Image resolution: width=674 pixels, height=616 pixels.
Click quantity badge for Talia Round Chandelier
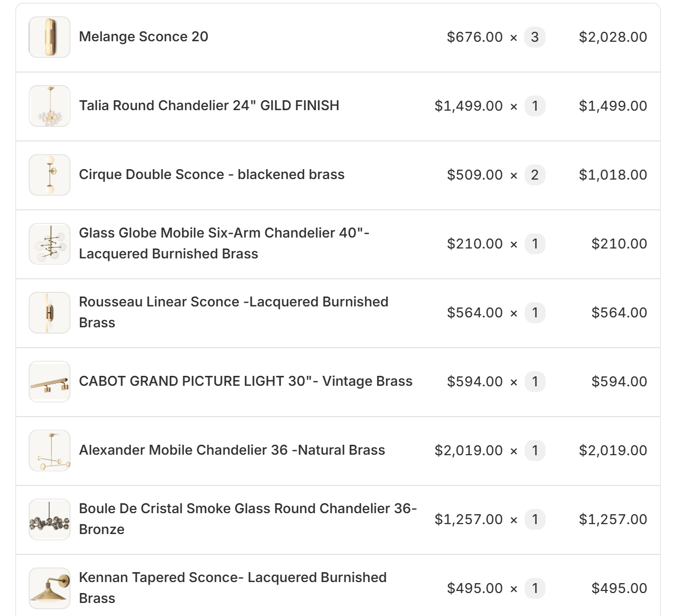535,106
